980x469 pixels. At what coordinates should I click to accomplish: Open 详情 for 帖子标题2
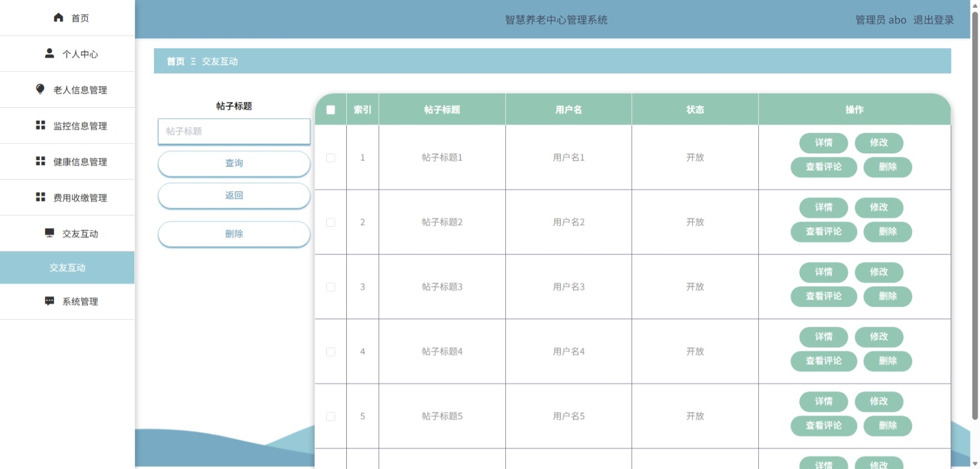tap(823, 207)
